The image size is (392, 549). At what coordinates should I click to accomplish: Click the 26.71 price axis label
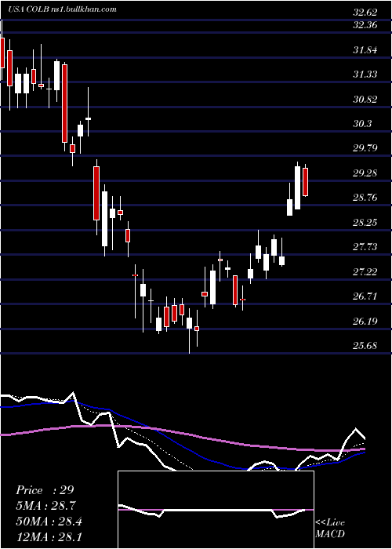click(x=365, y=296)
